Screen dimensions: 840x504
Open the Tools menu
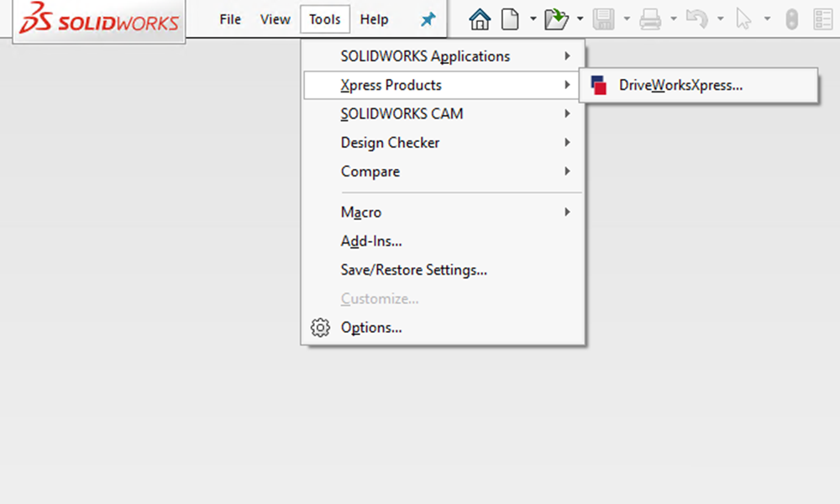tap(324, 18)
